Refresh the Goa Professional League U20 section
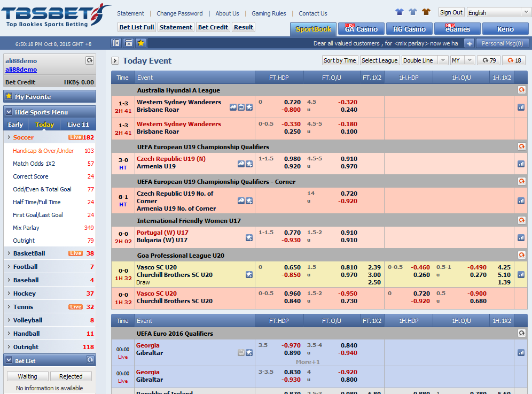 (x=521, y=256)
